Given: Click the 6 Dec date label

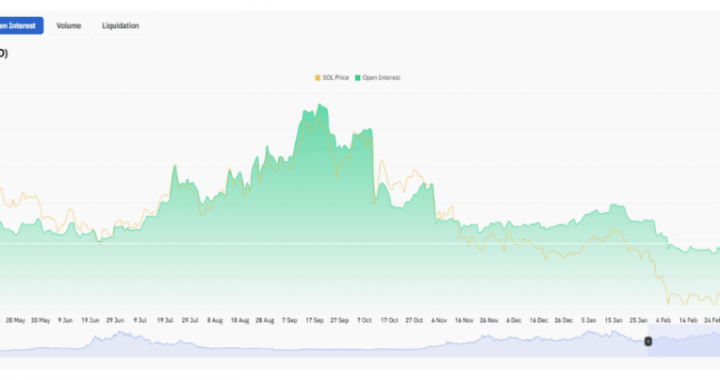Looking at the screenshot, I should [x=514, y=320].
